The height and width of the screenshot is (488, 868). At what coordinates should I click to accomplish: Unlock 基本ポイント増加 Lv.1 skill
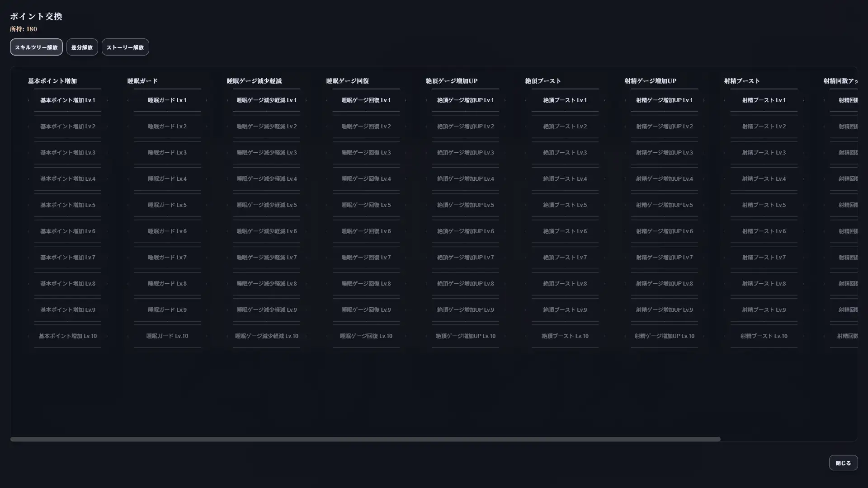[x=68, y=100]
